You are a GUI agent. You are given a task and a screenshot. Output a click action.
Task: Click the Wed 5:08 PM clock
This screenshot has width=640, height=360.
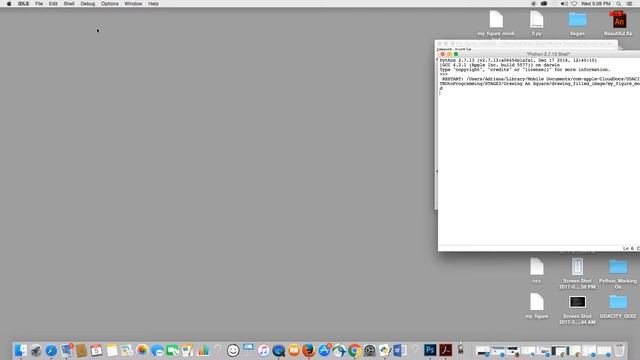596,4
